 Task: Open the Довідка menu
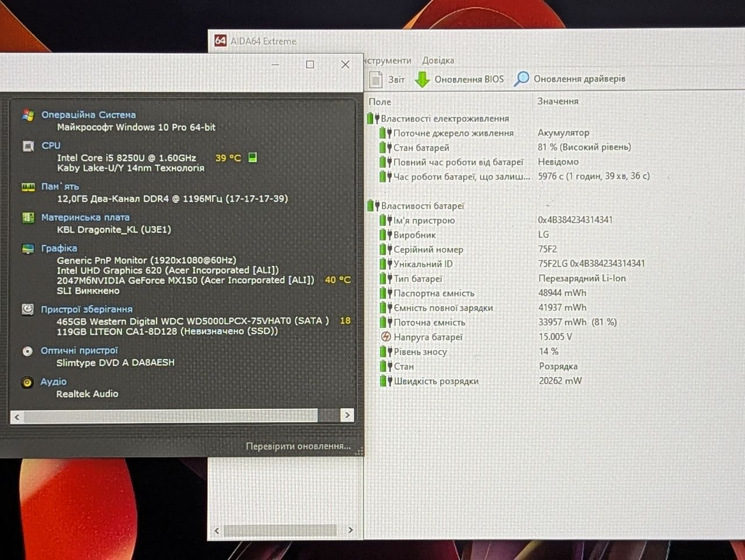[438, 60]
